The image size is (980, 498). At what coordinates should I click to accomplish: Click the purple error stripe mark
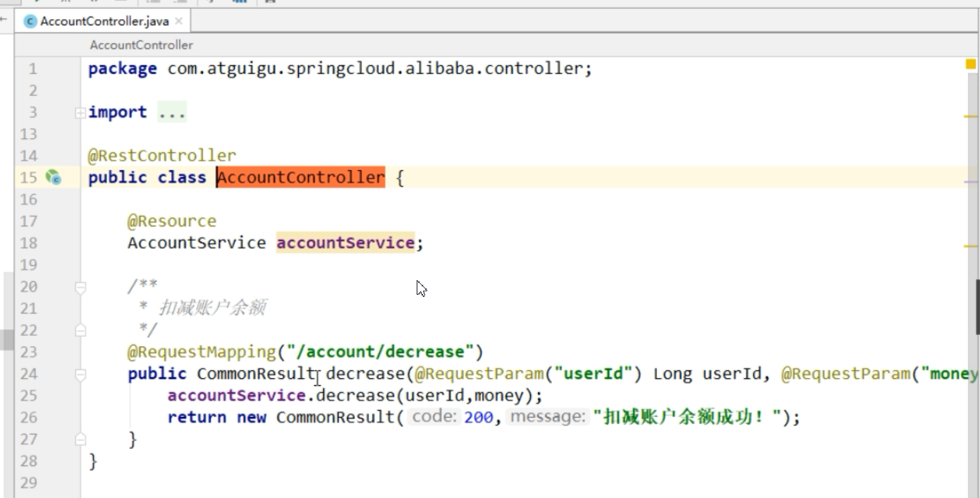(970, 181)
